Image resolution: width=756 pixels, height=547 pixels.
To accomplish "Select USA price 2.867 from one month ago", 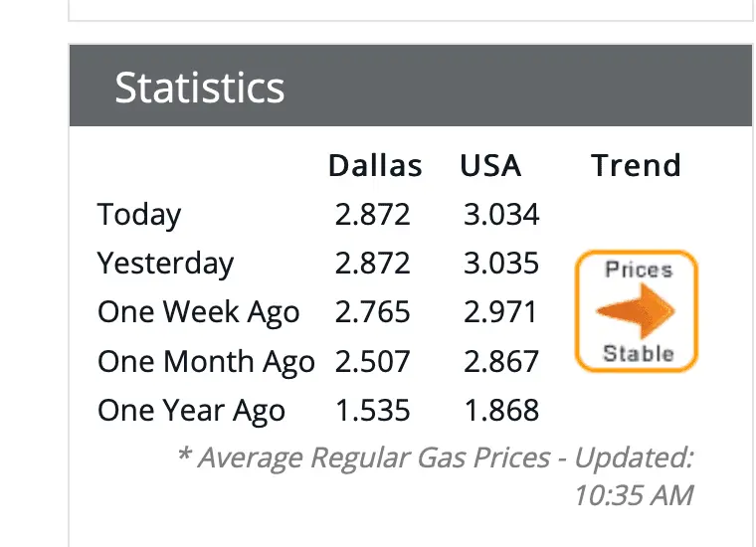I will coord(501,361).
